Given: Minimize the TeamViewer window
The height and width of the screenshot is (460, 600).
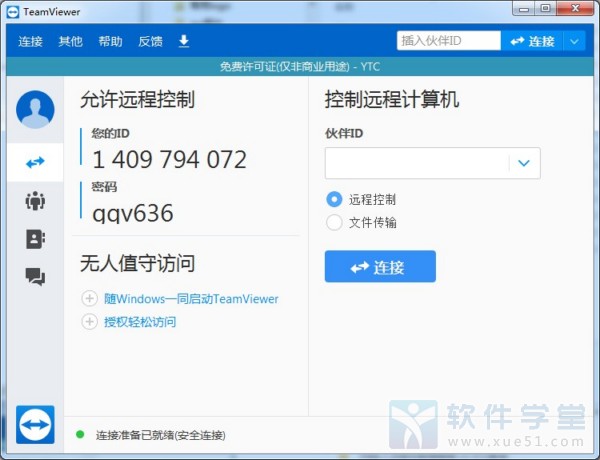Looking at the screenshot, I should pos(523,8).
